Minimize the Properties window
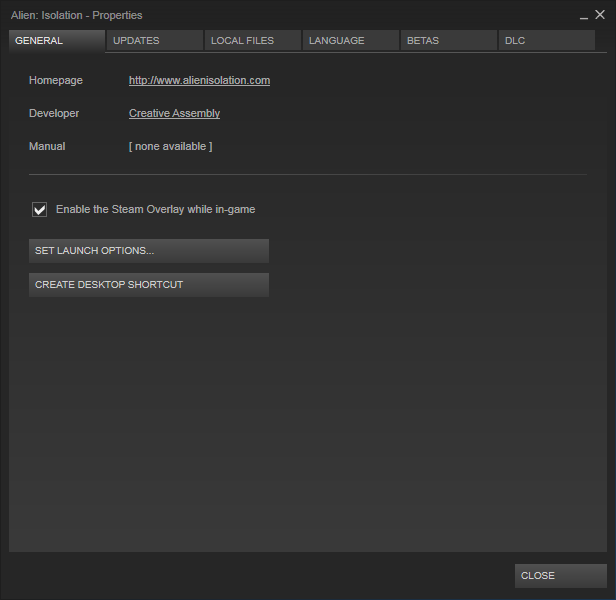This screenshot has height=600, width=616. (584, 16)
